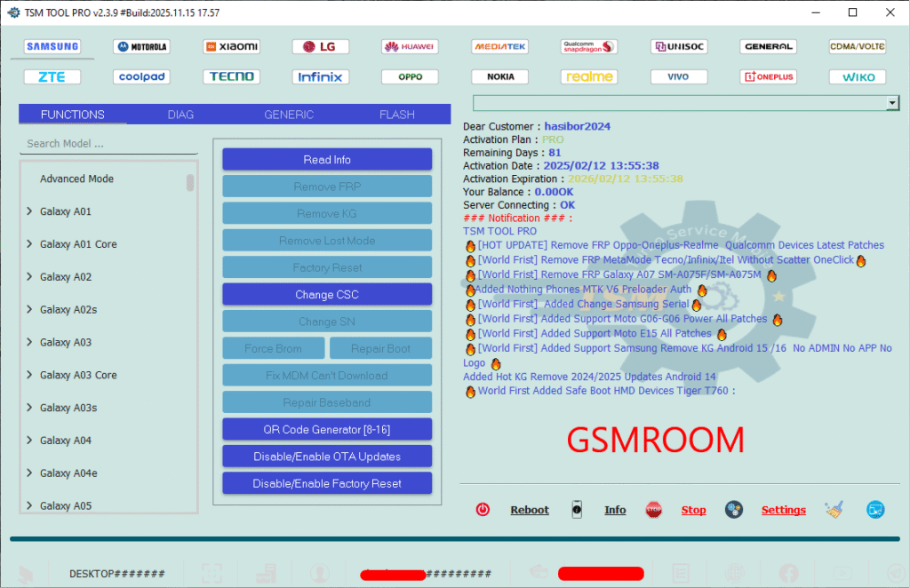The height and width of the screenshot is (588, 910).
Task: Click the broom clean-up icon
Action: coord(834,510)
